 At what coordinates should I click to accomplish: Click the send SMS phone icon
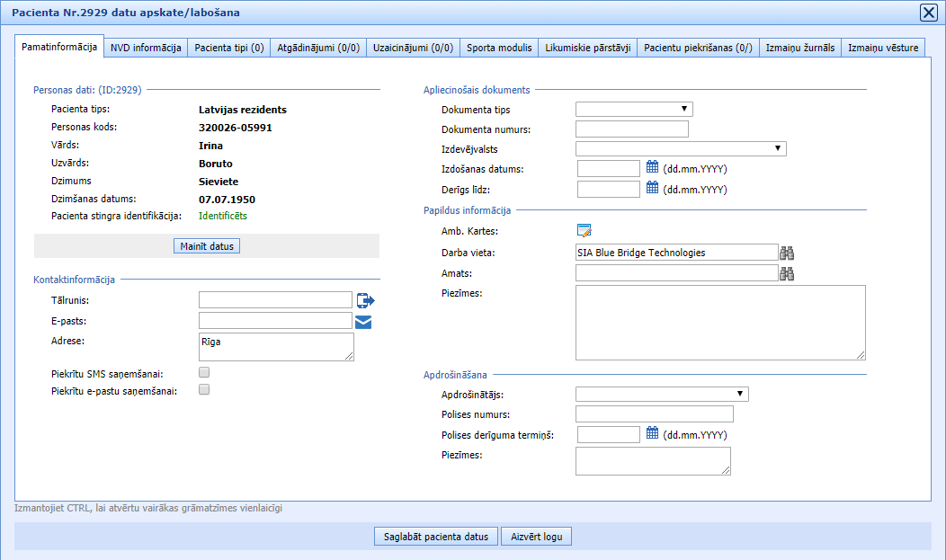(365, 300)
